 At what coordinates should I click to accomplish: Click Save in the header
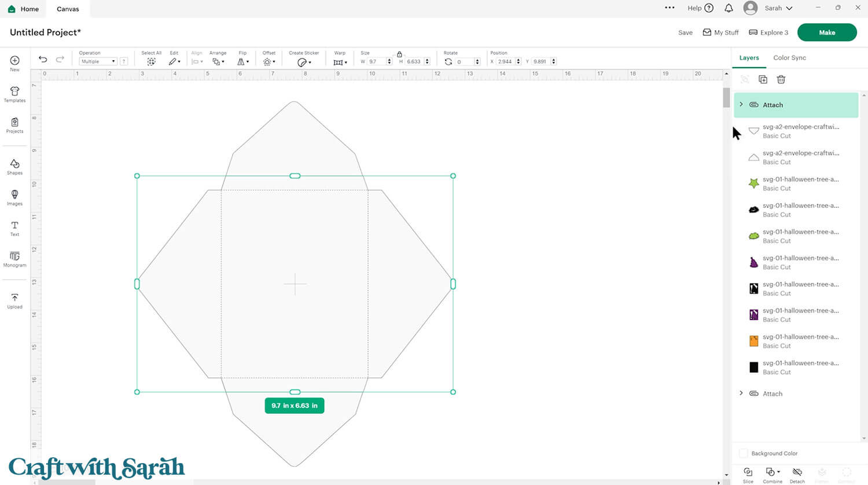coord(685,33)
